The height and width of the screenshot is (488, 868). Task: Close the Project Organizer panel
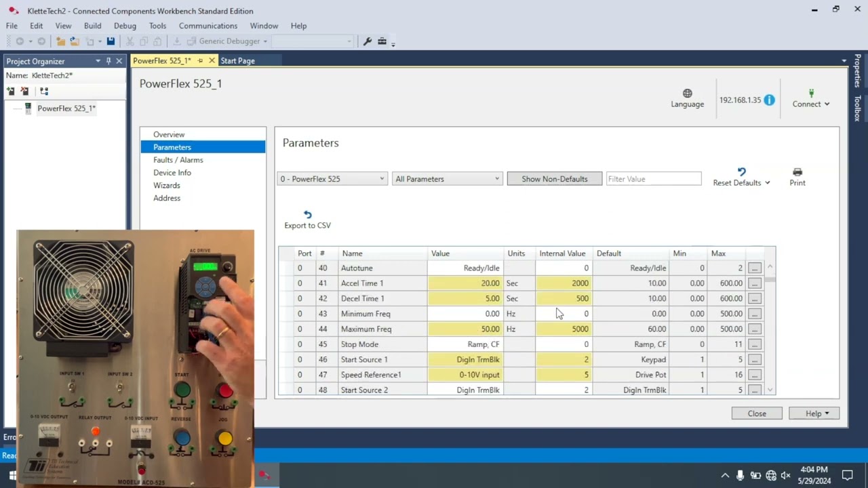click(x=119, y=61)
